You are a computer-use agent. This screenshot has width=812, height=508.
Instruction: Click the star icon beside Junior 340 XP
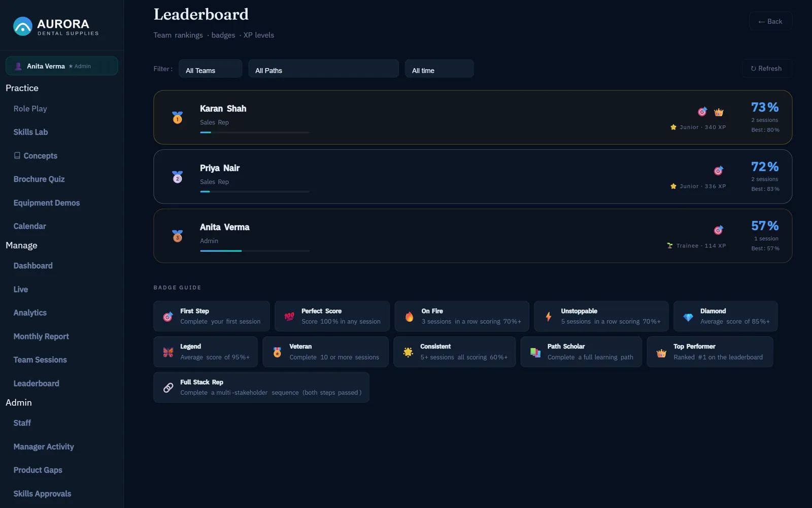coord(673,127)
